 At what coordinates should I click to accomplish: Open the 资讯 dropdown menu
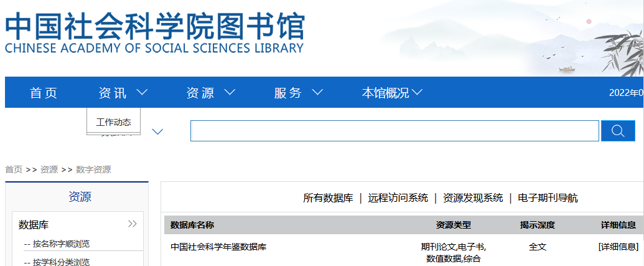click(123, 93)
